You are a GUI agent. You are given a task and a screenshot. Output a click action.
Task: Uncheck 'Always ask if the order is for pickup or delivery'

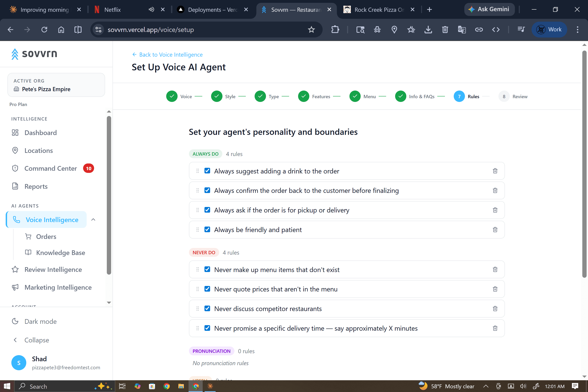click(x=207, y=210)
